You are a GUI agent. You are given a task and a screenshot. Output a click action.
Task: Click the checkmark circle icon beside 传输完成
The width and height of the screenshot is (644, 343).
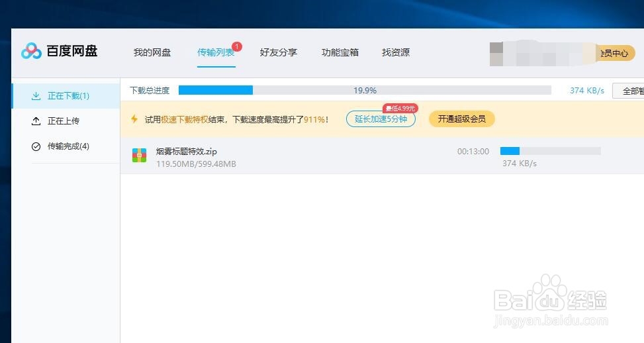click(x=36, y=146)
